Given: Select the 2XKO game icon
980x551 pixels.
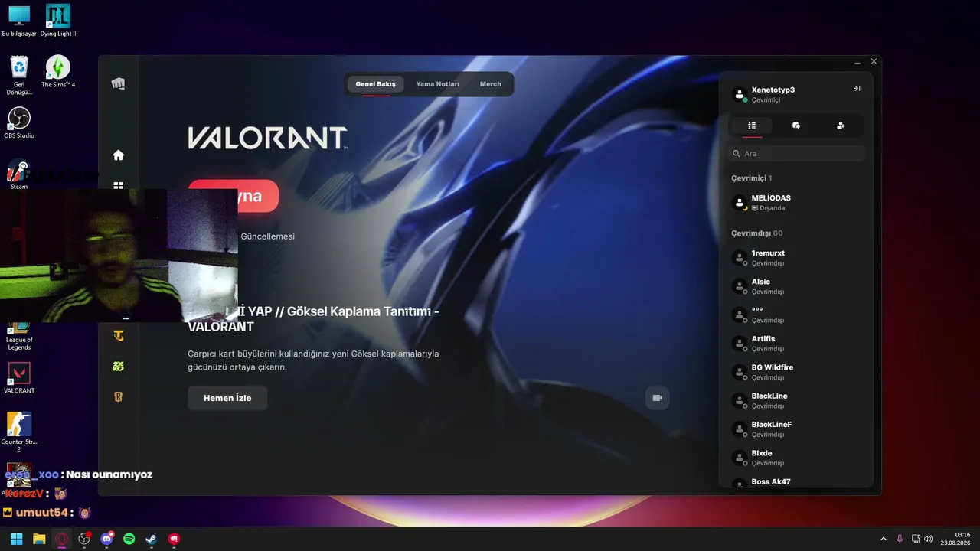Looking at the screenshot, I should 118,366.
